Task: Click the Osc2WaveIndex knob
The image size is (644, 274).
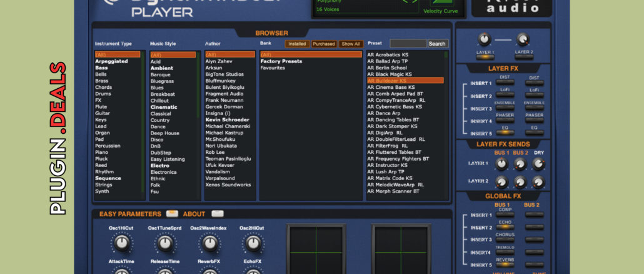Action: click(x=210, y=243)
